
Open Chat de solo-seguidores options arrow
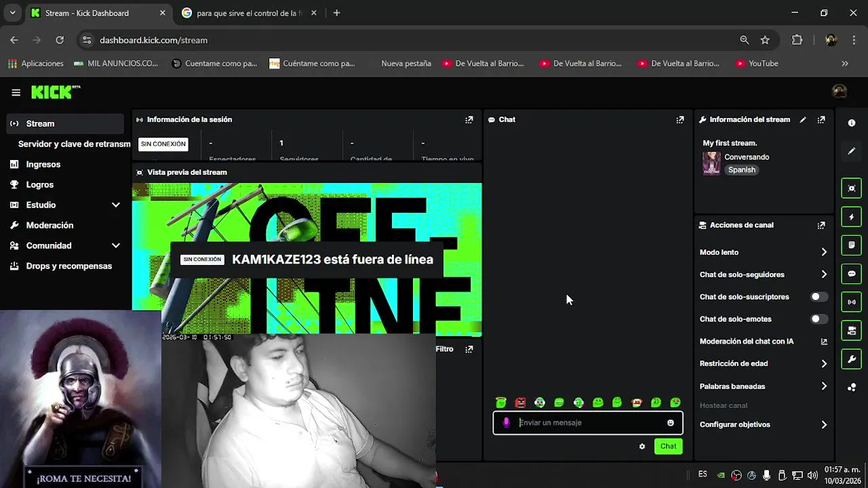(824, 274)
